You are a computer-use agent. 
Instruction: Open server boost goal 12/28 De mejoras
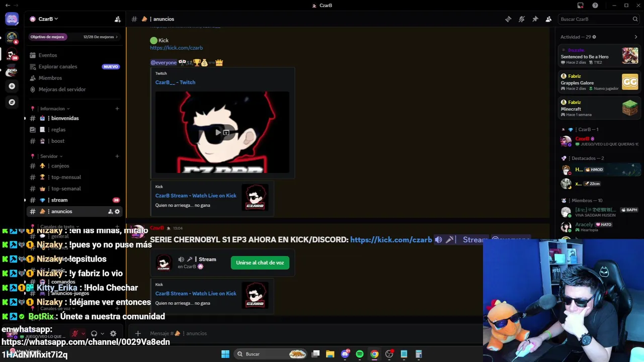(x=74, y=37)
